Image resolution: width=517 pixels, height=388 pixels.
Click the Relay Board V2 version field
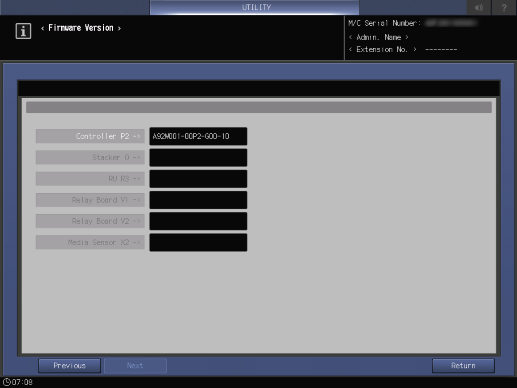click(x=198, y=221)
